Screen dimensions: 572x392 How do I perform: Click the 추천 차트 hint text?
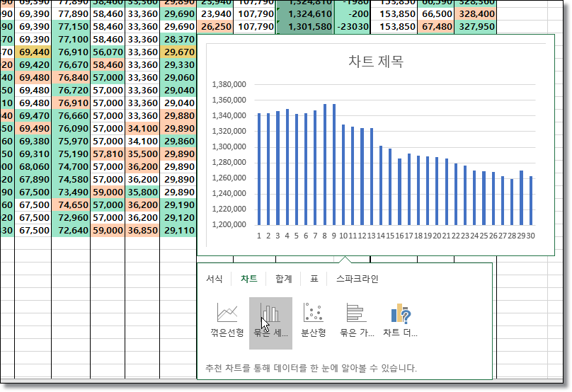coord(311,368)
